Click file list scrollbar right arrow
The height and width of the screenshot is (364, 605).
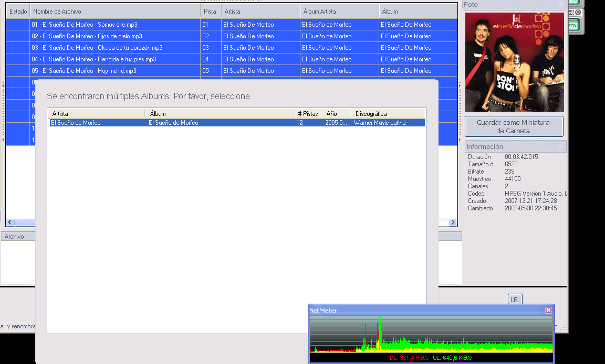tap(453, 222)
